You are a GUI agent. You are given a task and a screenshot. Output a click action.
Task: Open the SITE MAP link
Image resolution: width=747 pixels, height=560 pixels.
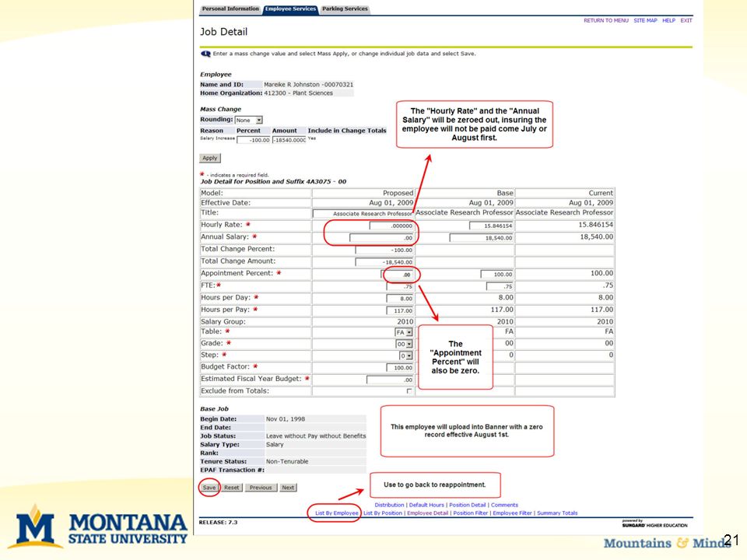(645, 20)
